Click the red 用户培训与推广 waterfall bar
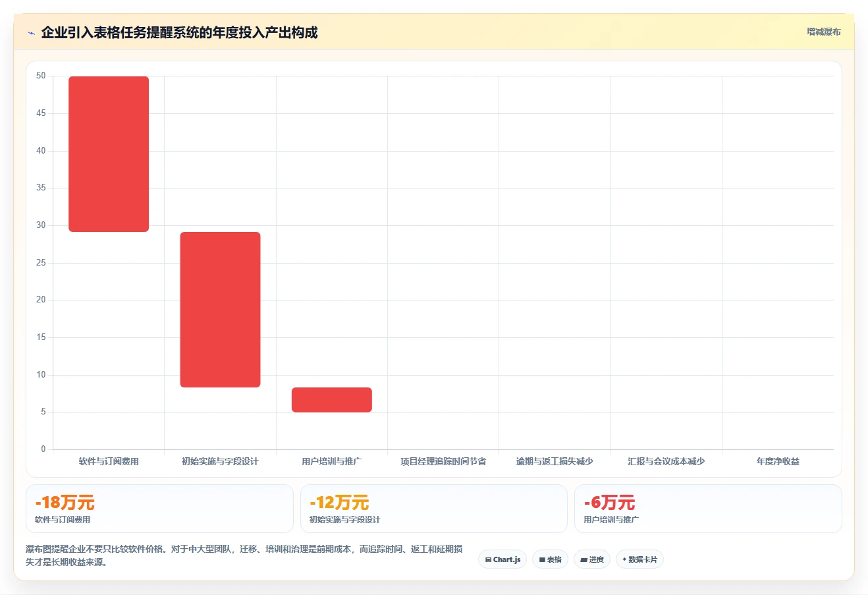868x595 pixels. coord(332,400)
